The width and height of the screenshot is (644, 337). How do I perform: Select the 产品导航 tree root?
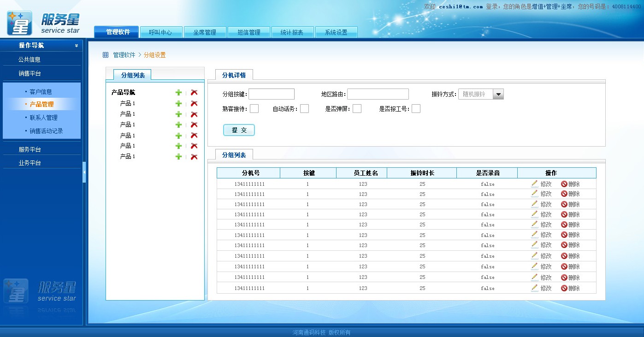[123, 93]
